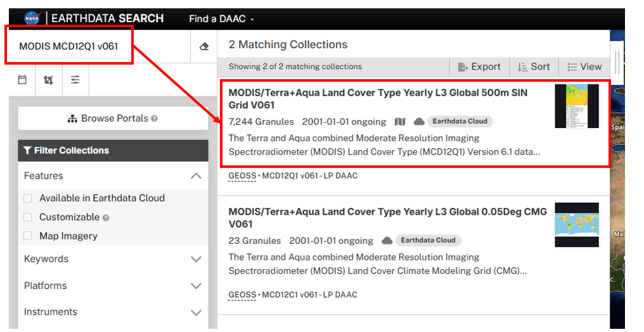Click map imagery icon on MCD12Q1 result
The height and width of the screenshot is (332, 644).
click(399, 122)
